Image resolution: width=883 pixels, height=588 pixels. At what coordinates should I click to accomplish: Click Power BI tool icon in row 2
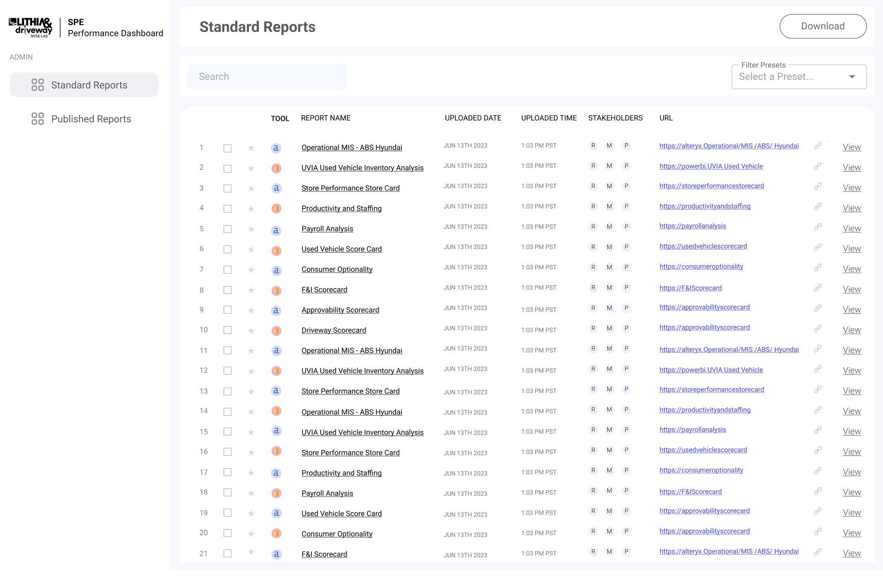(x=276, y=168)
